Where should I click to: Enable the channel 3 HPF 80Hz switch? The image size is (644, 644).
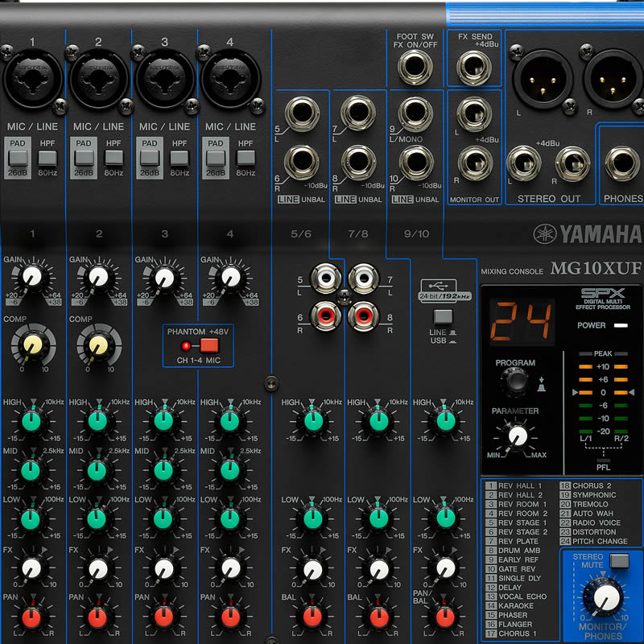pyautogui.click(x=180, y=158)
